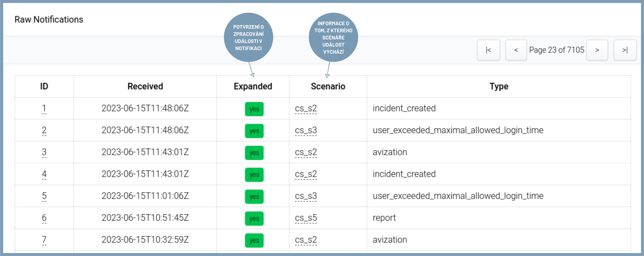
Task: Click the cs_s2 scenario in row 7
Action: (306, 240)
